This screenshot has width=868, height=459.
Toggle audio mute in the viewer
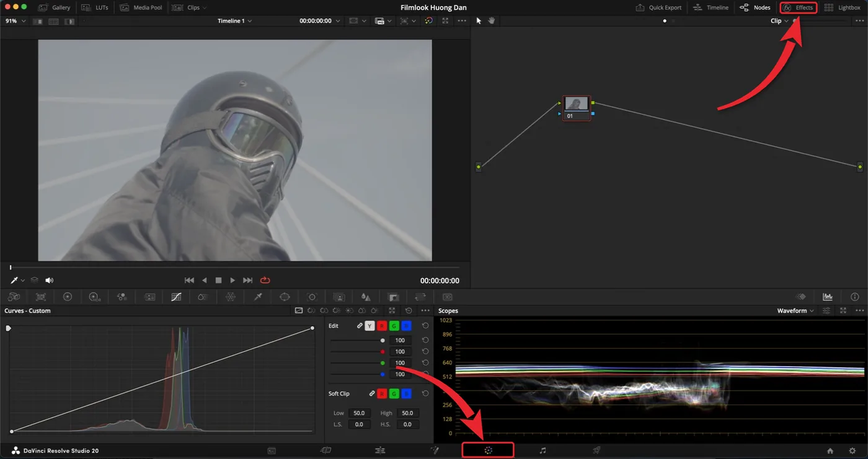[50, 281]
